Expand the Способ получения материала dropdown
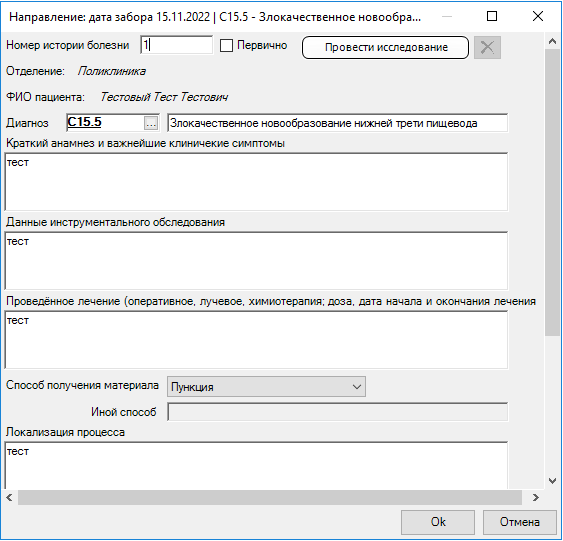The height and width of the screenshot is (541, 563). tap(266, 387)
